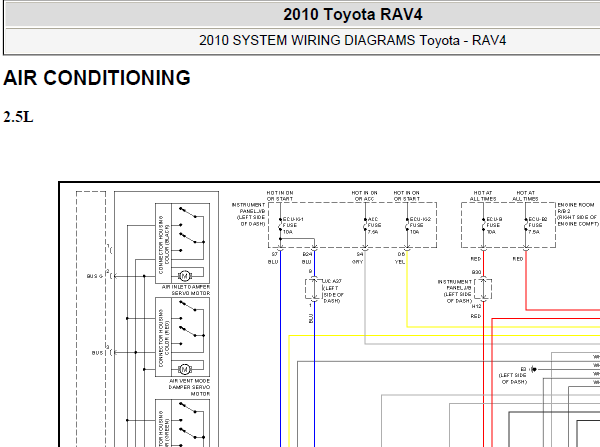Image resolution: width=600 pixels, height=447 pixels.
Task: Click the ACC 7.5A fuse symbol
Action: [365, 225]
